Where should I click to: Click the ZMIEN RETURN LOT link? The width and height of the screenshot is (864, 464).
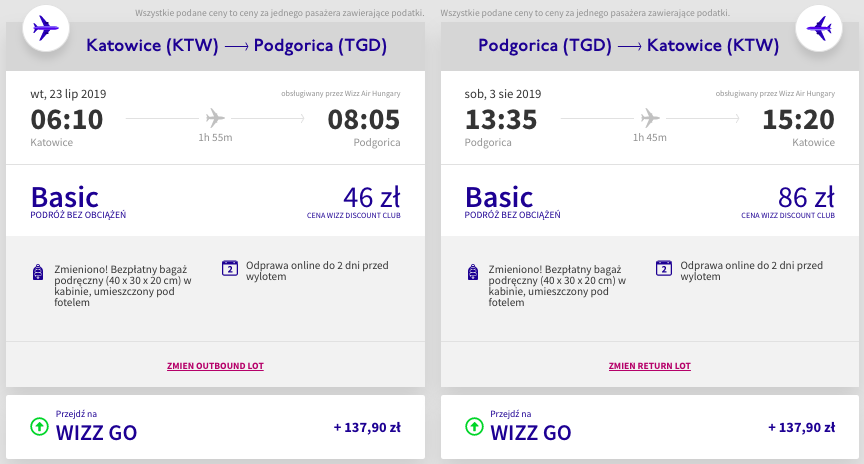pos(649,366)
